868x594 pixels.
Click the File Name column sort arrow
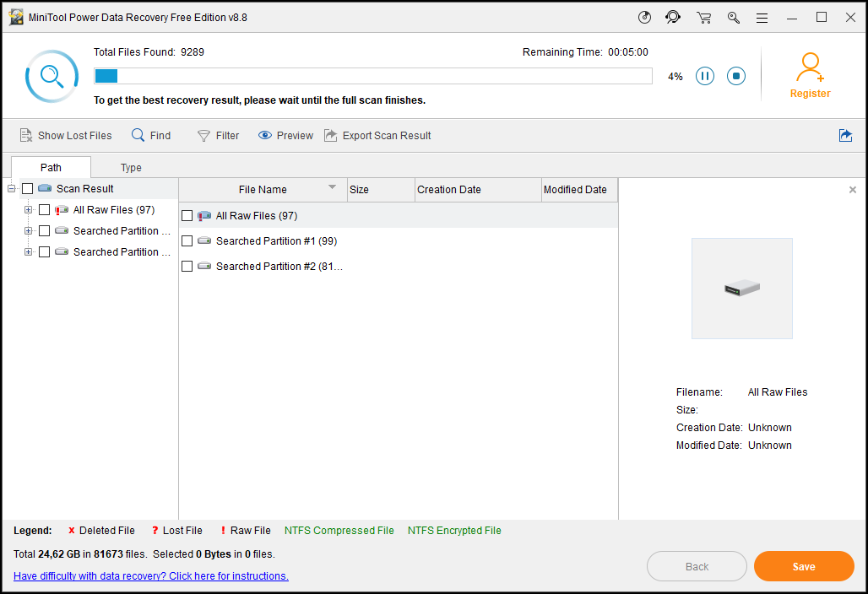click(x=332, y=187)
